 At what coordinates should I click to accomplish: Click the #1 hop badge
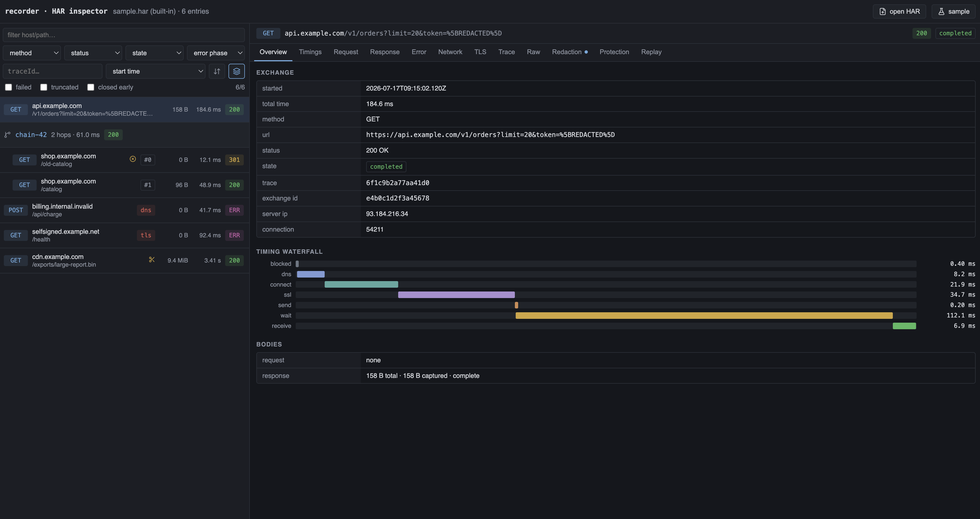[148, 185]
